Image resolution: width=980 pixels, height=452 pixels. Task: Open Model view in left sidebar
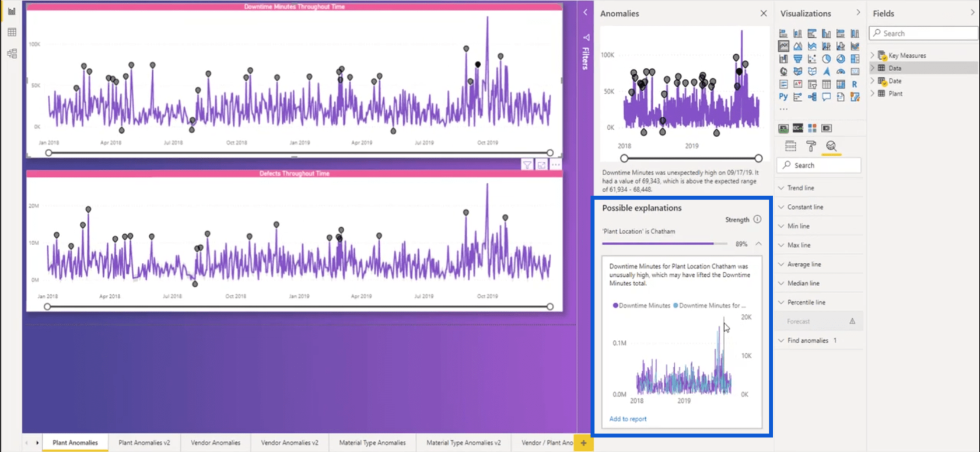(x=12, y=54)
